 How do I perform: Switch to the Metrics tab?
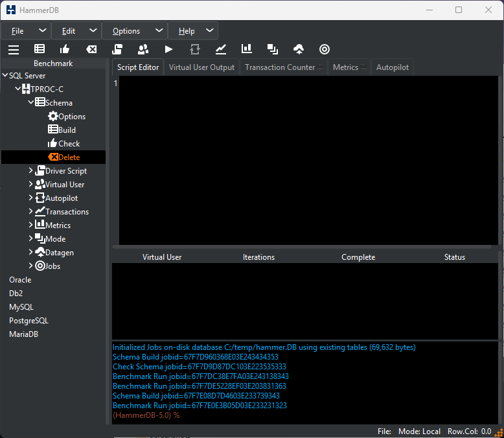point(349,67)
